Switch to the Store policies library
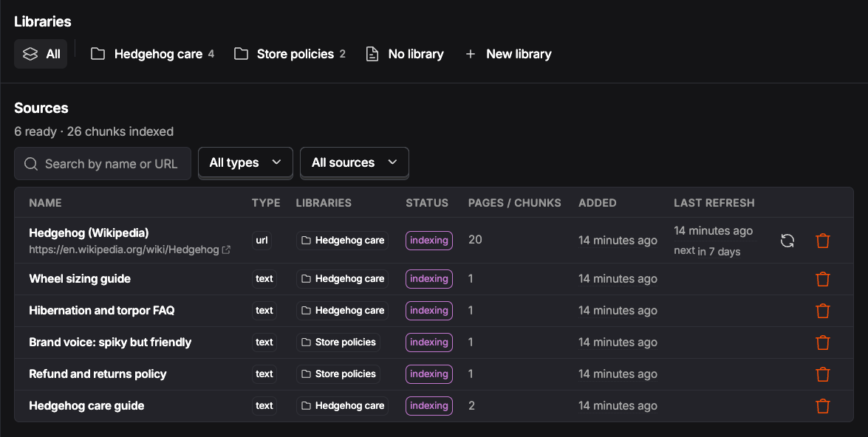Screen dimensions: 868x437 290,54
